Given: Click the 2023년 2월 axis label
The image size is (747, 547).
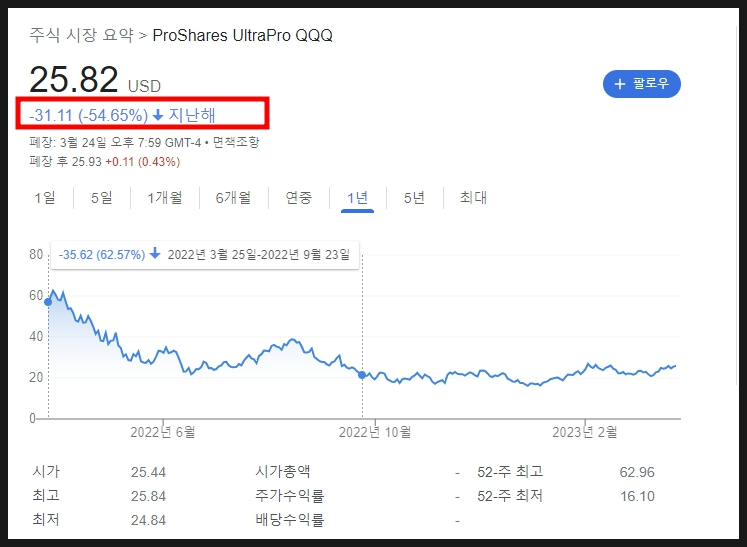Looking at the screenshot, I should click(x=585, y=432).
